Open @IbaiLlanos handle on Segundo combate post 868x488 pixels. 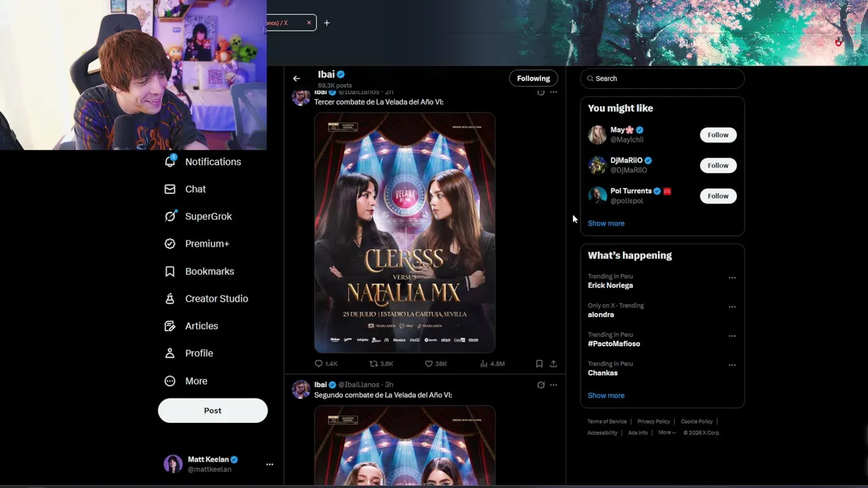click(x=359, y=385)
